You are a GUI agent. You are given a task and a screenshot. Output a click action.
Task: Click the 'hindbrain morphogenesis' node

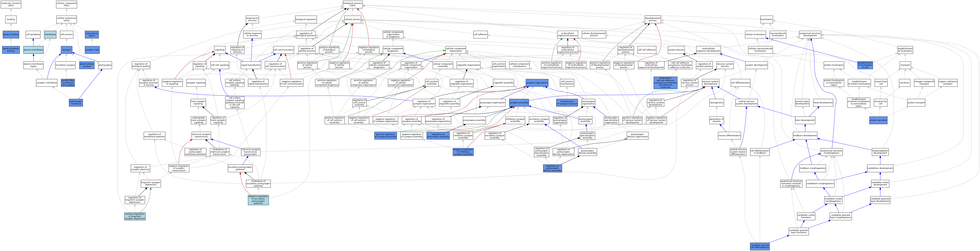click(x=813, y=168)
